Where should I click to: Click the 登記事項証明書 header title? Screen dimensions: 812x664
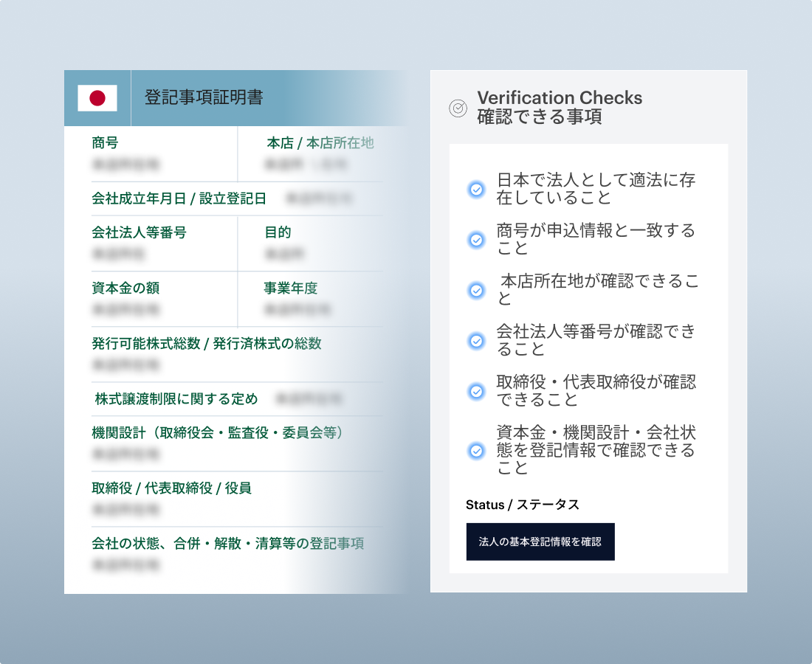[204, 98]
